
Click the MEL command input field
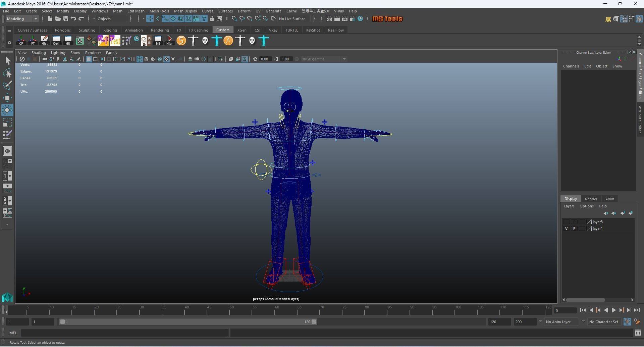(125, 333)
